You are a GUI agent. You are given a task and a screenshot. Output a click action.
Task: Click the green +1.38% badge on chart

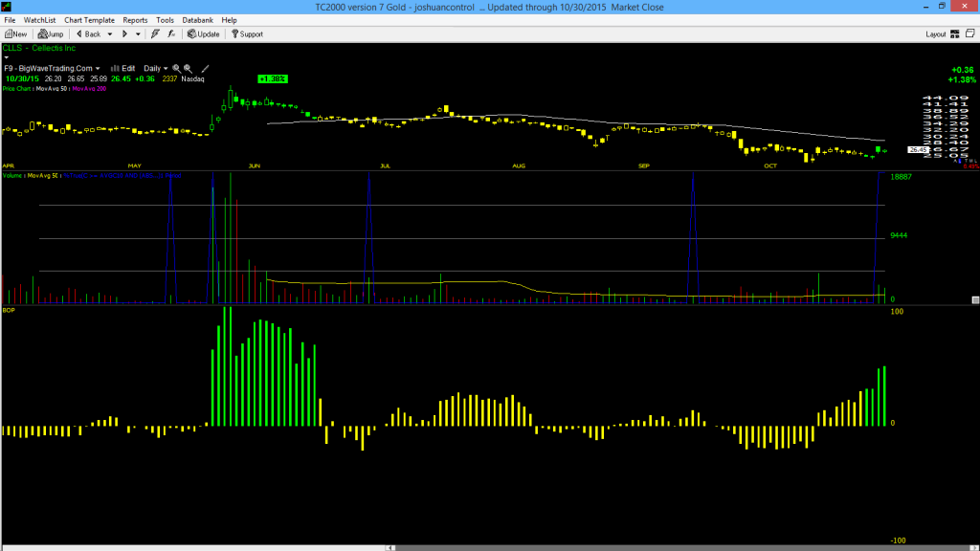(x=273, y=78)
